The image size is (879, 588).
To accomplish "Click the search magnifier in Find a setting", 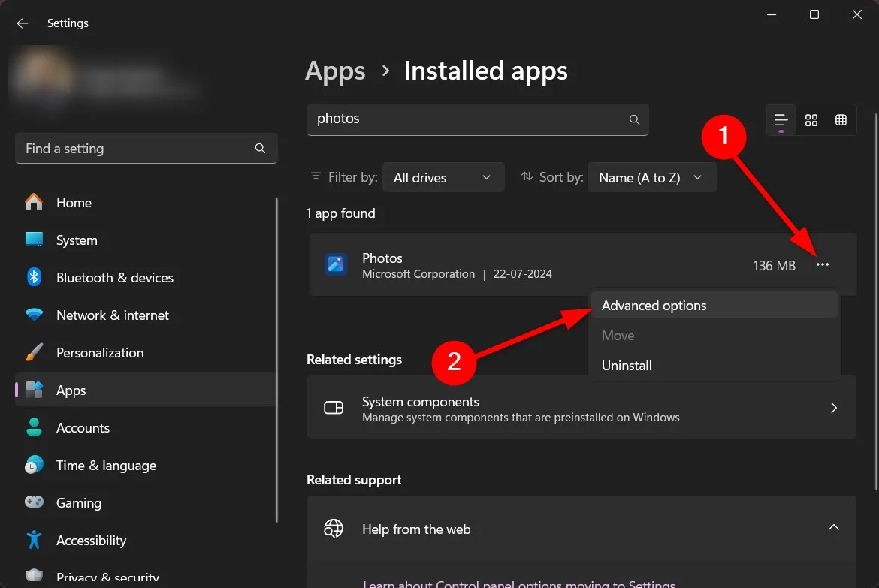I will [x=260, y=148].
